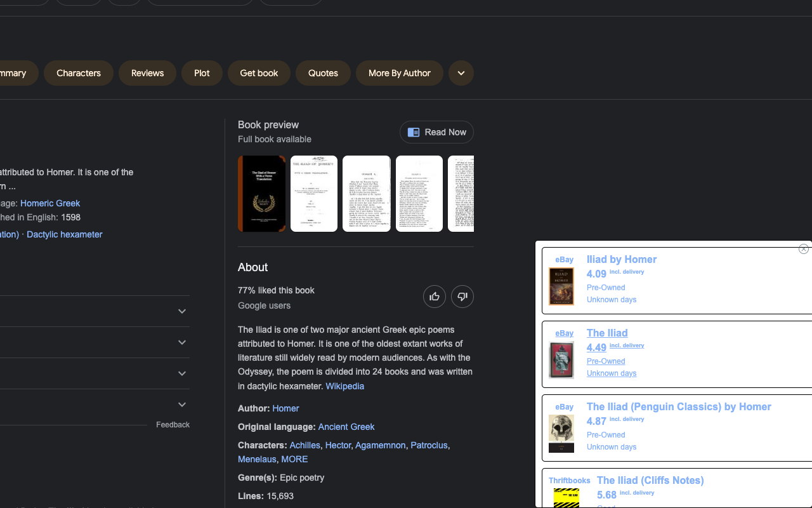Click the 5.68 price text

(x=606, y=495)
